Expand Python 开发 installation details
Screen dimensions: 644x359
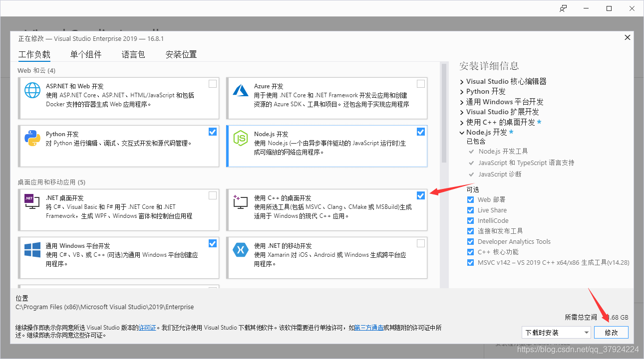click(462, 92)
